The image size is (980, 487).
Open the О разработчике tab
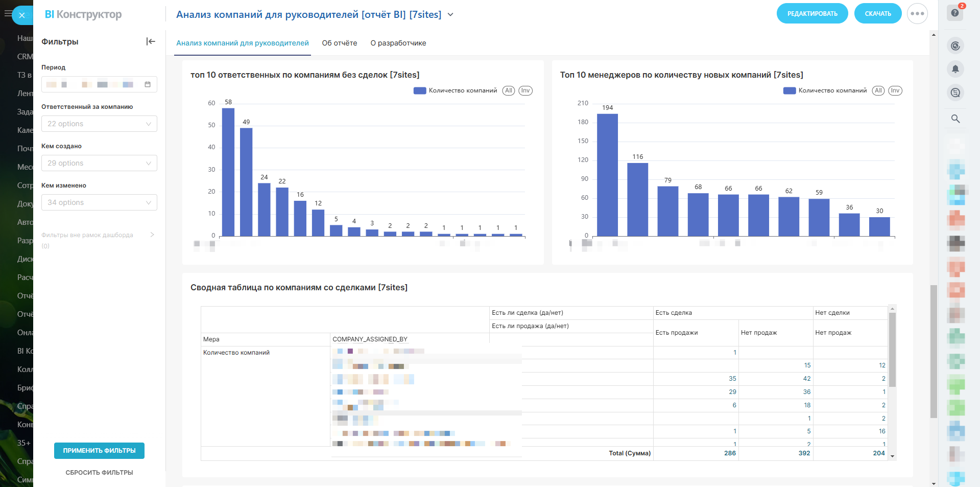[398, 43]
